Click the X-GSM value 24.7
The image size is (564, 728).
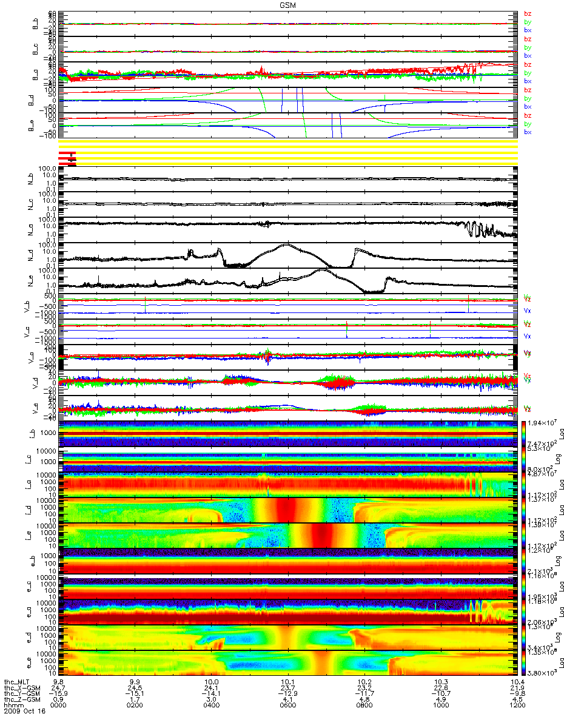coord(59,687)
